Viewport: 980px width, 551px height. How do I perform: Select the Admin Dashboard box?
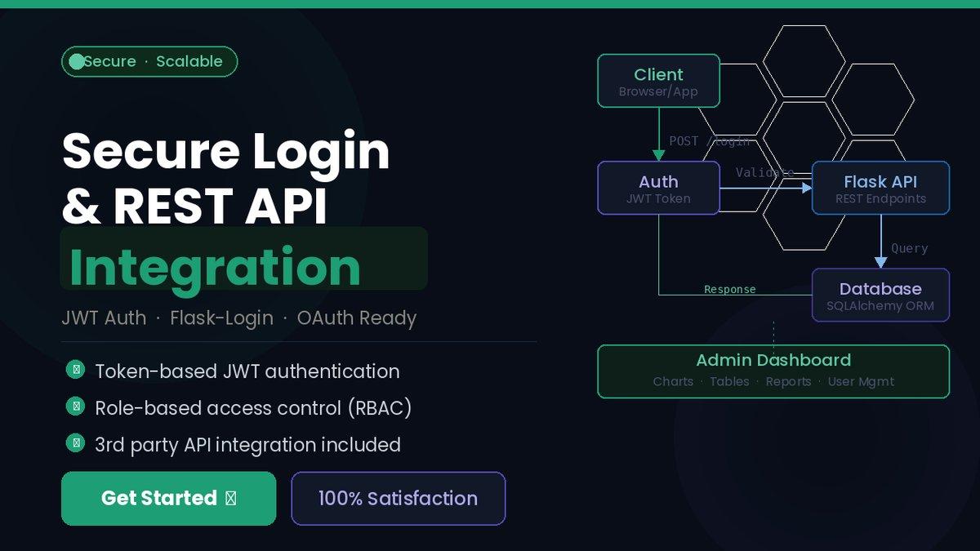coord(773,371)
